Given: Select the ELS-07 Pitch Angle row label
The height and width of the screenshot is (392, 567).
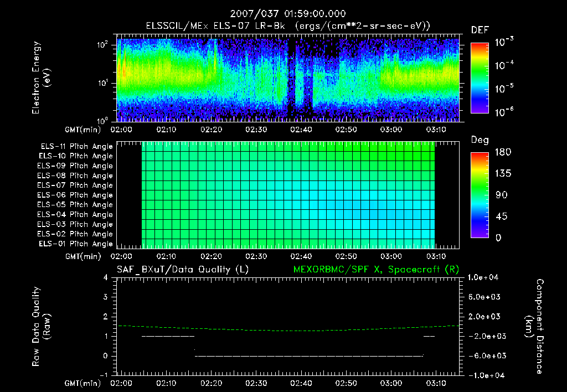Looking at the screenshot, I should pos(75,185).
